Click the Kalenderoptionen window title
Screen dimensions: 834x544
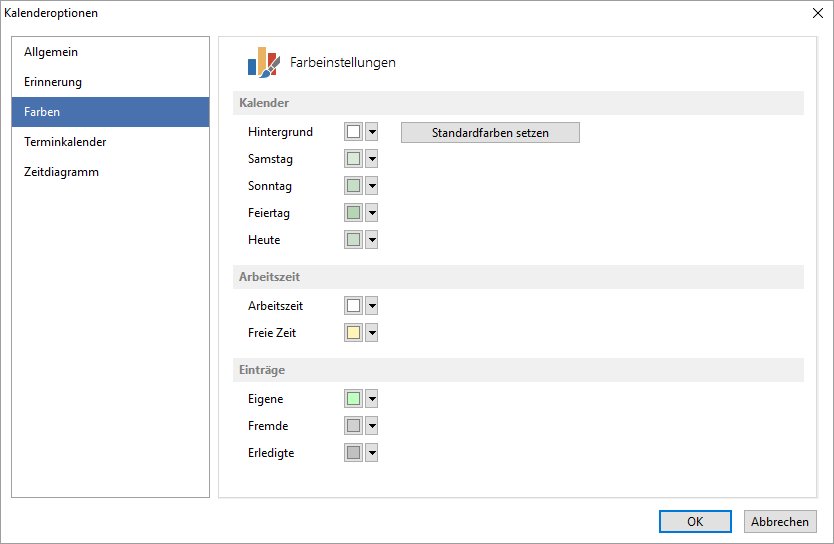(51, 13)
